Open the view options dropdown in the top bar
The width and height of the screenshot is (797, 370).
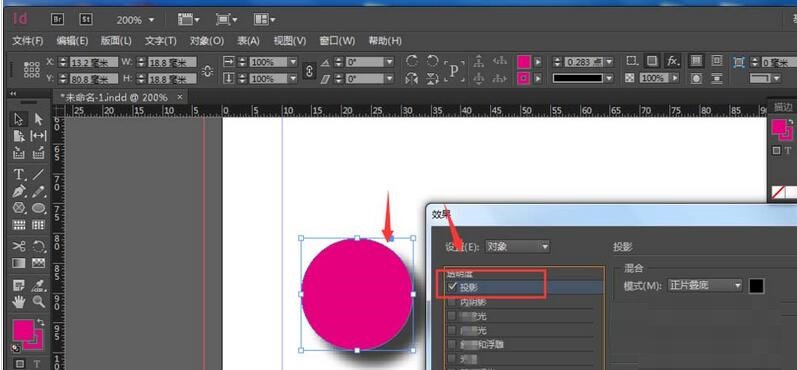pos(189,20)
